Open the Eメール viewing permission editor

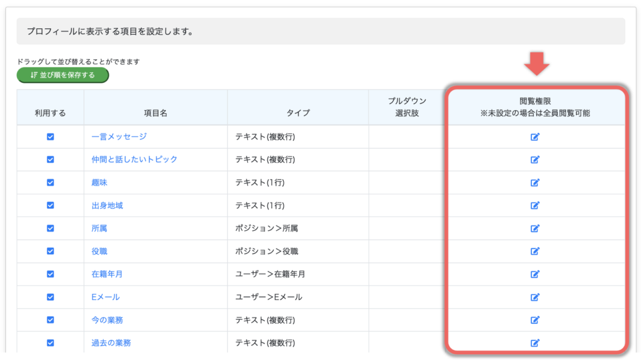(535, 297)
